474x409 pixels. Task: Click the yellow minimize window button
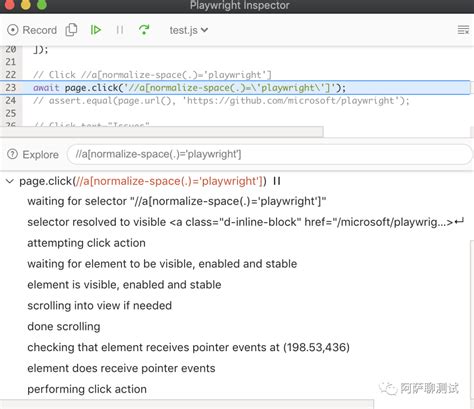[x=26, y=4]
